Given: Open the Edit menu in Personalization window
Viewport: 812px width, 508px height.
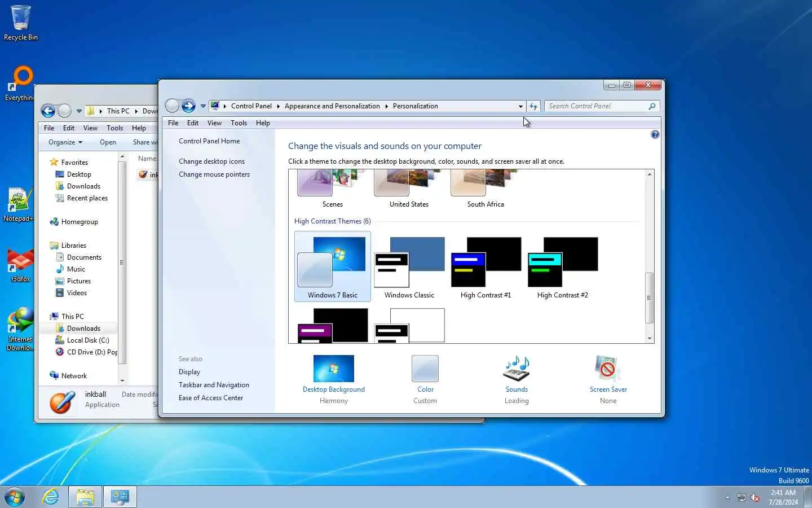Looking at the screenshot, I should tap(193, 123).
